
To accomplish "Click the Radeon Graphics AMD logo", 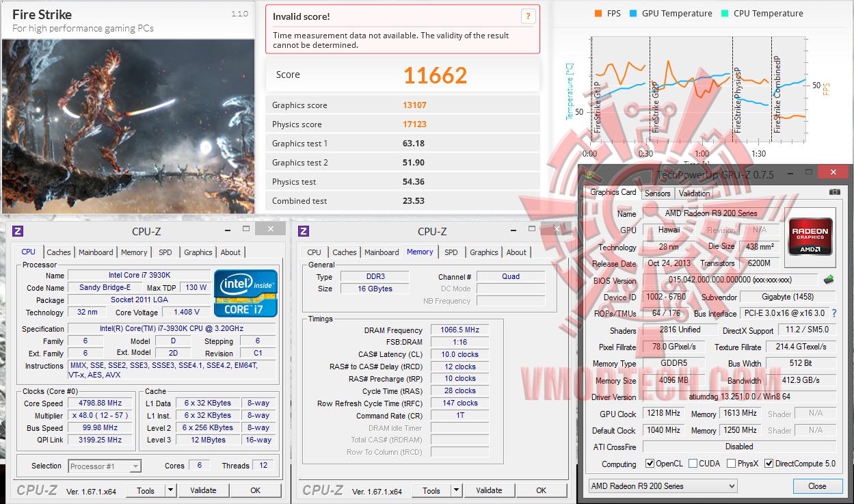I will pos(810,236).
